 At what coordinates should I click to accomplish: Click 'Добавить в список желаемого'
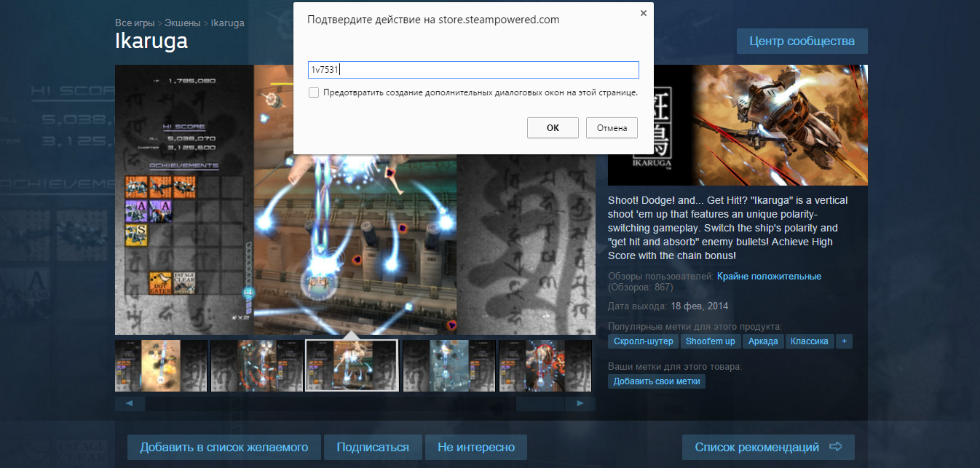pos(224,447)
